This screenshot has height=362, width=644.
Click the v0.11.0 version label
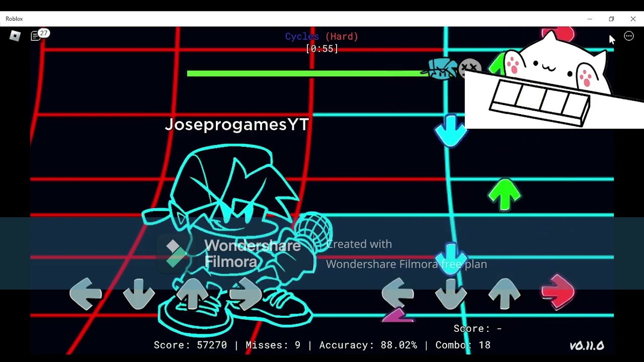click(587, 346)
